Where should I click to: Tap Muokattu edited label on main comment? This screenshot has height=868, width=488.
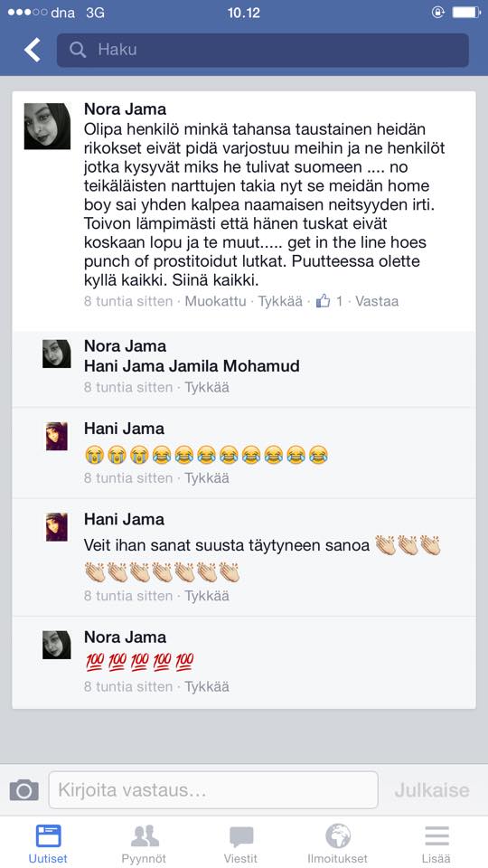215,301
